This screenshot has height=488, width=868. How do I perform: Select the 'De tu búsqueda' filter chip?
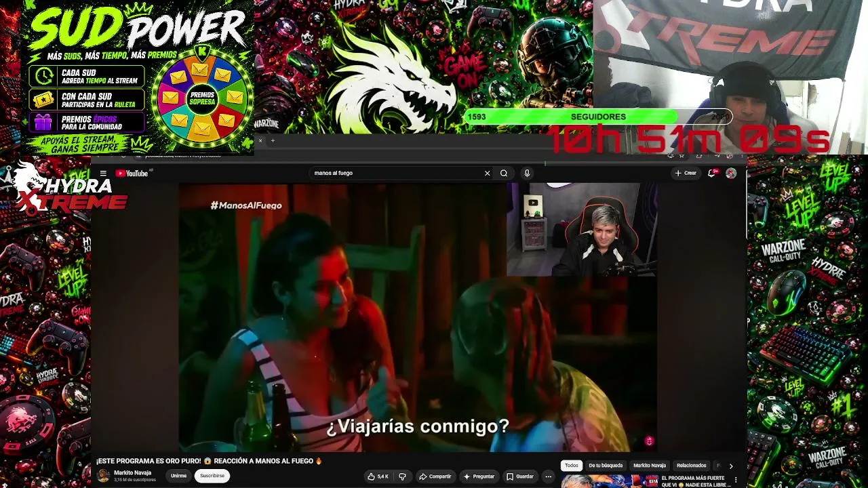coord(606,466)
